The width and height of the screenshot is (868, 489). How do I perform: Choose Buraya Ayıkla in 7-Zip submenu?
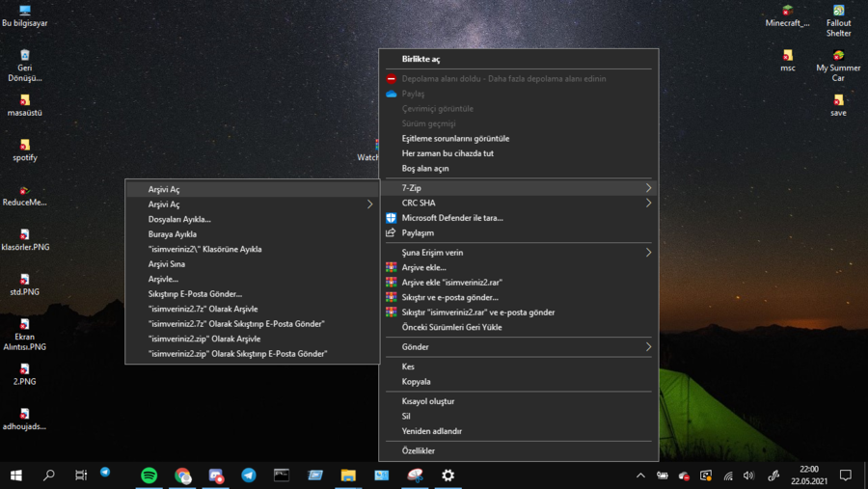[x=173, y=234]
